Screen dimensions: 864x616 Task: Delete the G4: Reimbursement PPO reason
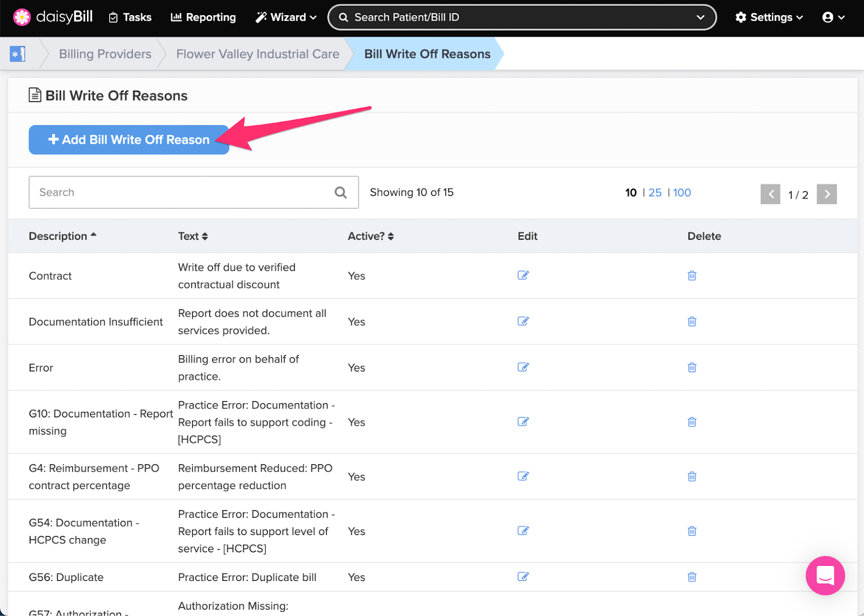[x=692, y=476]
